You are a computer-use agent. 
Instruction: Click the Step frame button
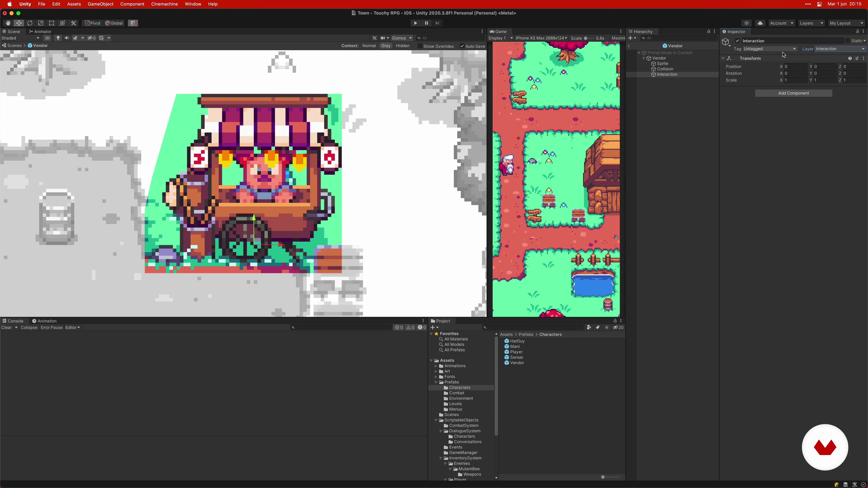(437, 23)
